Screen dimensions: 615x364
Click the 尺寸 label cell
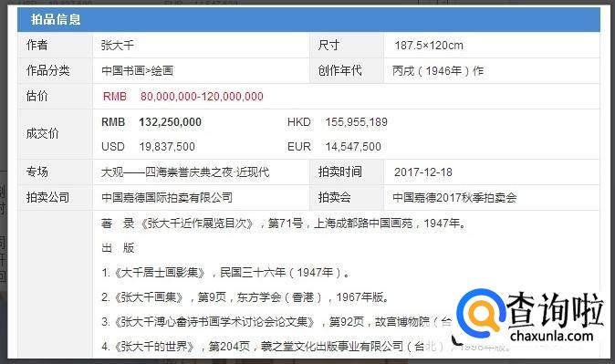(x=347, y=46)
